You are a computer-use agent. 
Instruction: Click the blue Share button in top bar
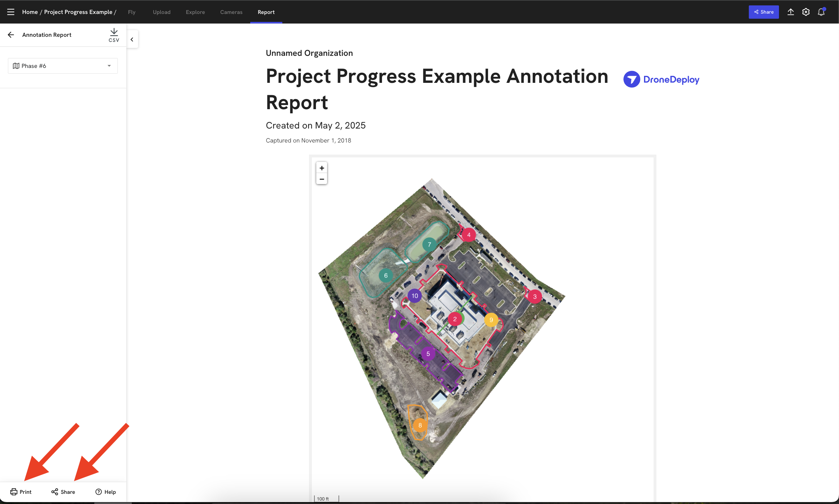pyautogui.click(x=763, y=12)
